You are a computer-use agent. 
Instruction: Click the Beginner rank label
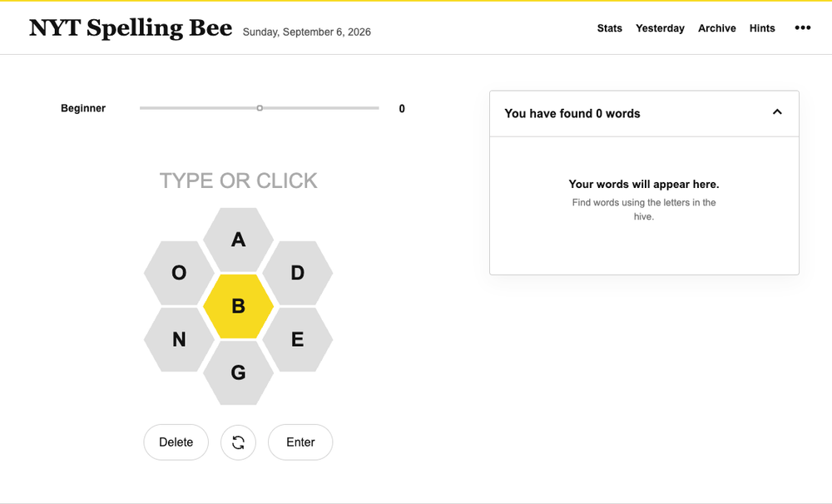[x=82, y=108]
